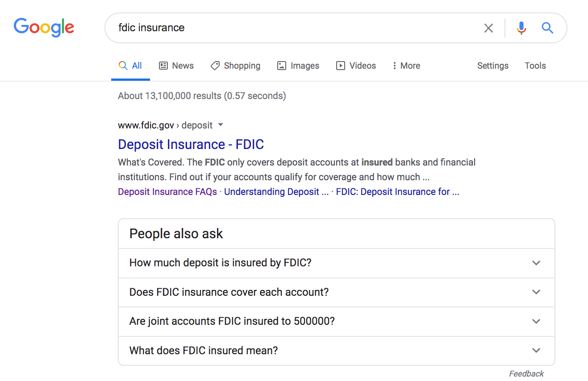Switch to the News tab
This screenshot has height=381, width=588.
point(176,66)
